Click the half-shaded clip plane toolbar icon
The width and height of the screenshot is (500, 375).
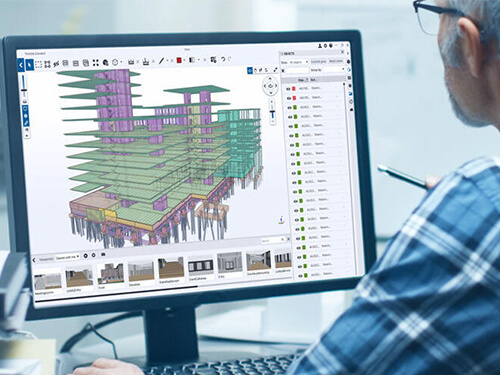192,60
